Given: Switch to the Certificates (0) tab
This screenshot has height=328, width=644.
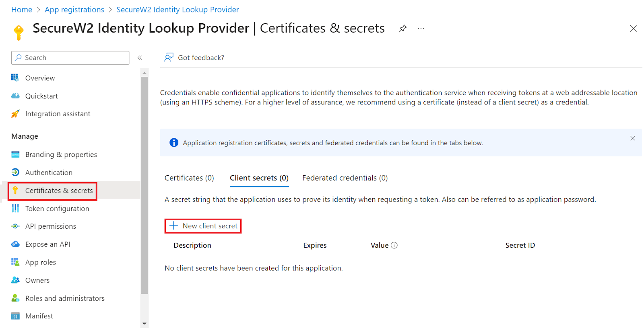Looking at the screenshot, I should click(x=189, y=178).
